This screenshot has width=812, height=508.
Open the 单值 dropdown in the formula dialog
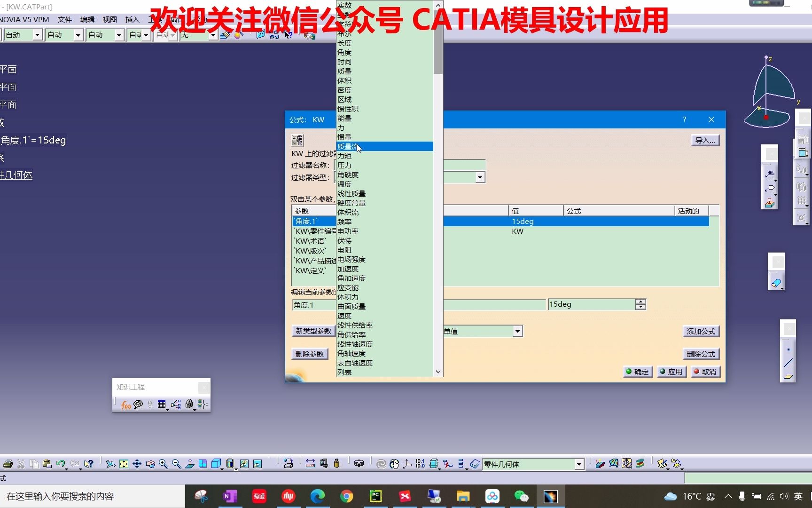517,331
